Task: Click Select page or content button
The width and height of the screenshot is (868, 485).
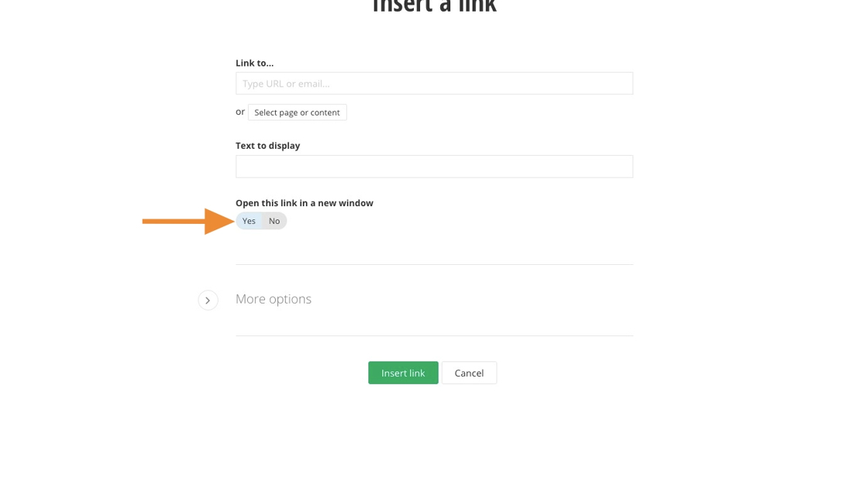Action: click(x=297, y=112)
